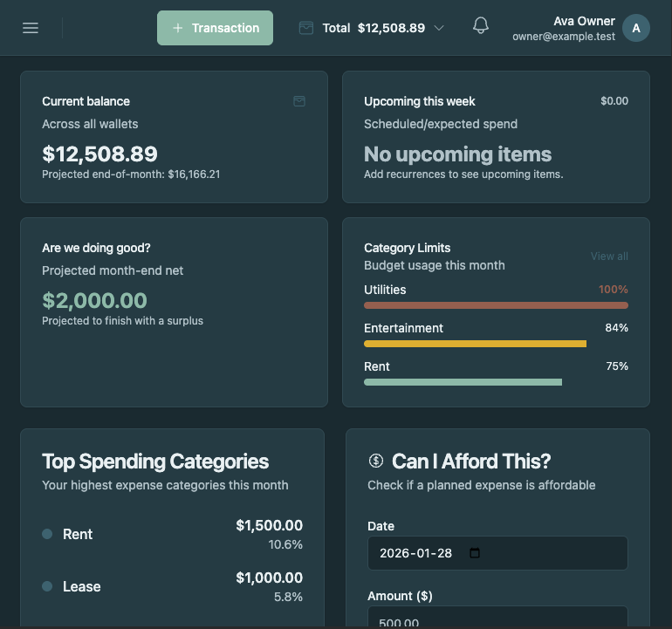Open View all category limits
The width and height of the screenshot is (672, 629).
click(609, 256)
